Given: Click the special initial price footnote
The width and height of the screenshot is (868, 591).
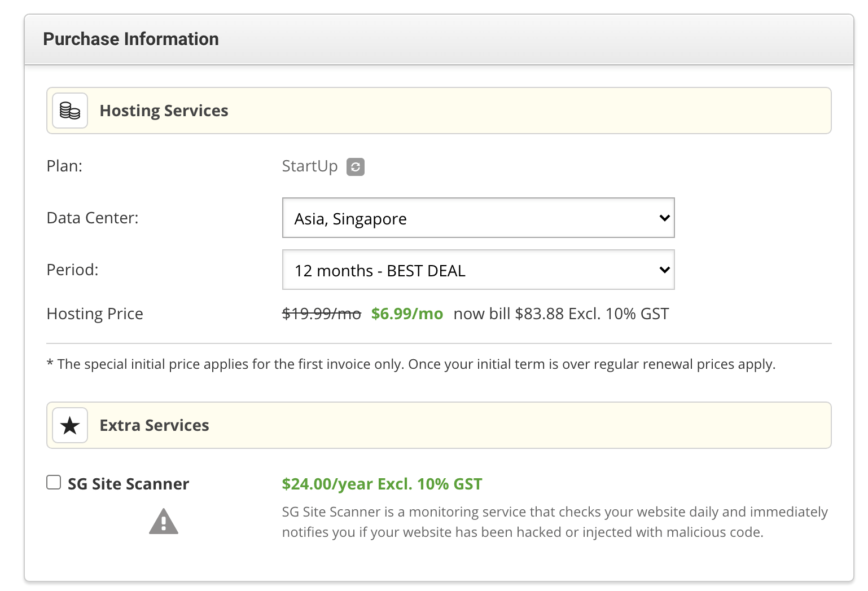Looking at the screenshot, I should coord(411,364).
